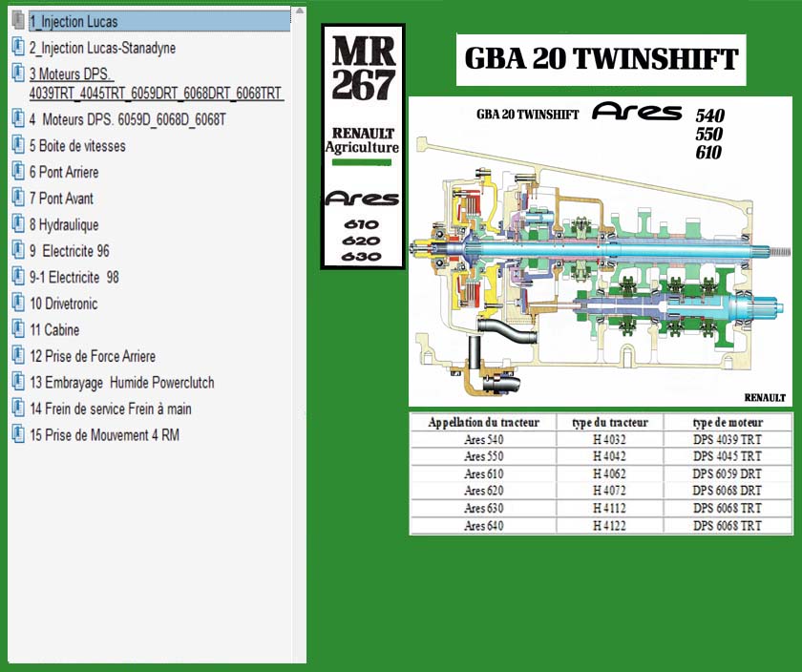Click the 'H 4072' table cell
The width and height of the screenshot is (802, 672).
click(610, 491)
